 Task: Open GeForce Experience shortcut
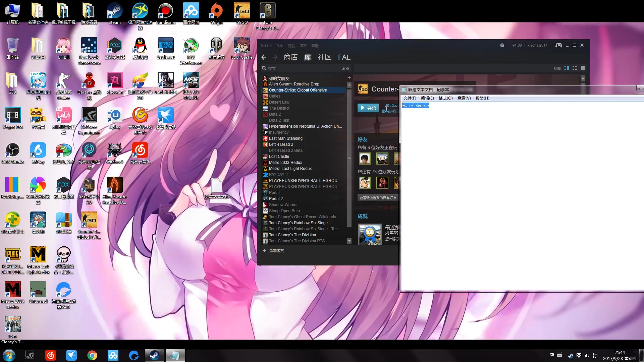tap(89, 121)
